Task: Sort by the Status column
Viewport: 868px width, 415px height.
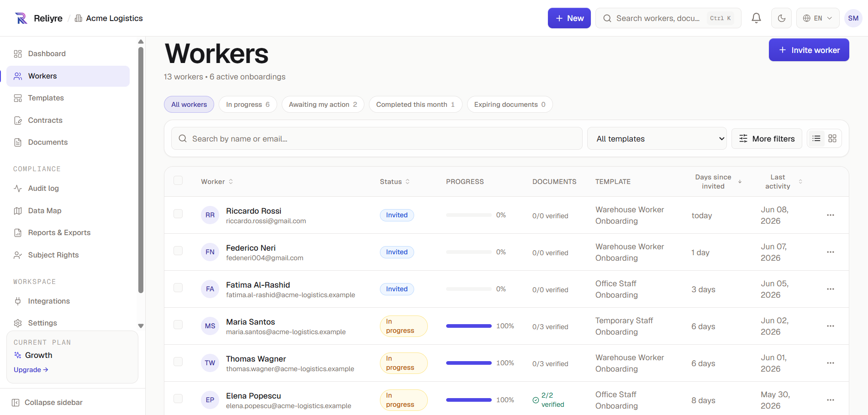Action: tap(395, 182)
